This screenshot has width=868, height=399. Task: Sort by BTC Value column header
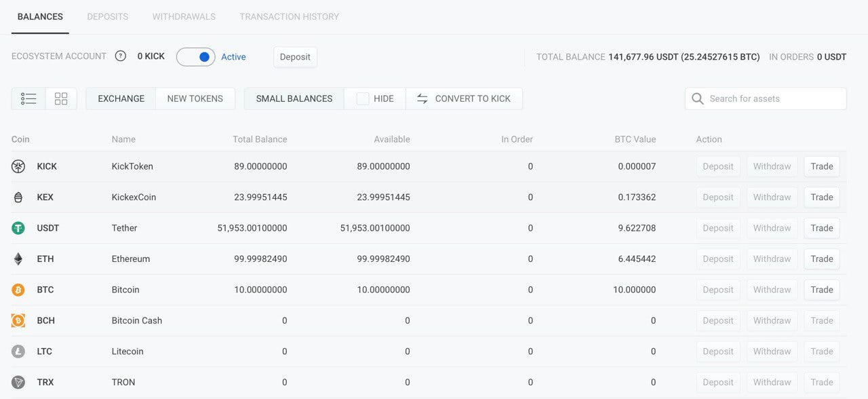pos(635,139)
